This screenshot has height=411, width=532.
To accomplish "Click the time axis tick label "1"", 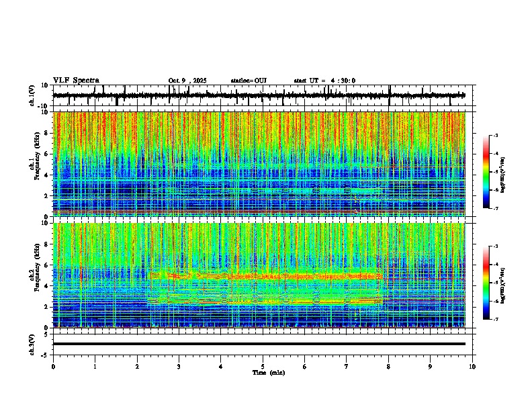I will pos(95,367).
